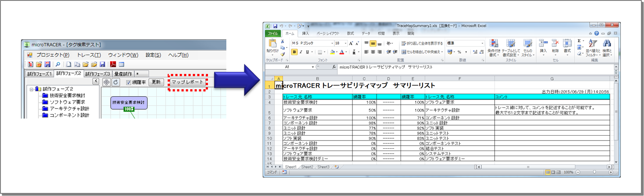Click the blank new document icon in microTRACER
This screenshot has height=196, width=644.
(68, 64)
